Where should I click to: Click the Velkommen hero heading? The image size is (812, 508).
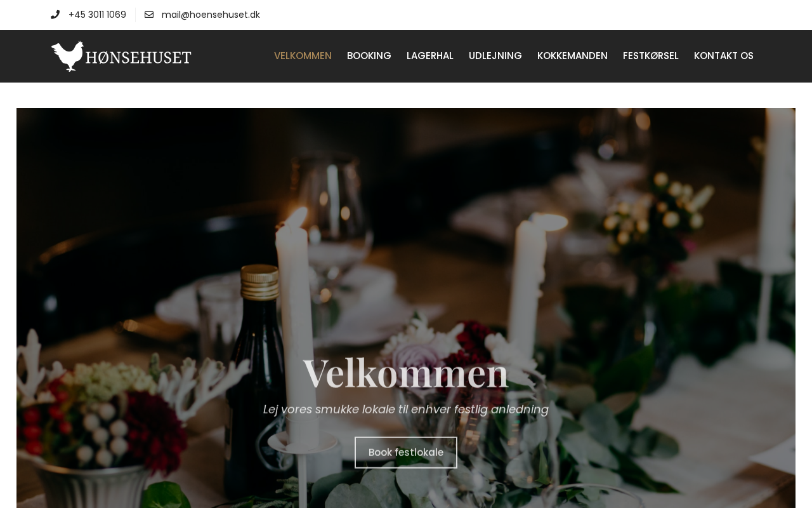click(406, 373)
